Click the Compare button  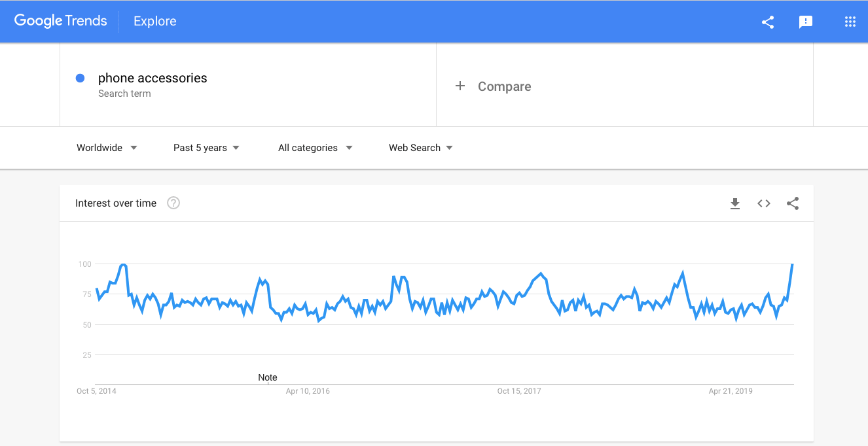point(504,86)
